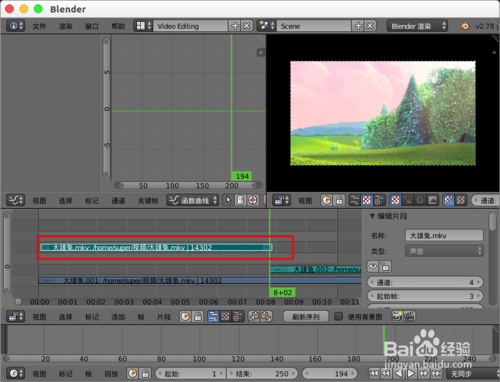Select the 大雄兔.002 strip
The width and height of the screenshot is (500, 382).
316,269
